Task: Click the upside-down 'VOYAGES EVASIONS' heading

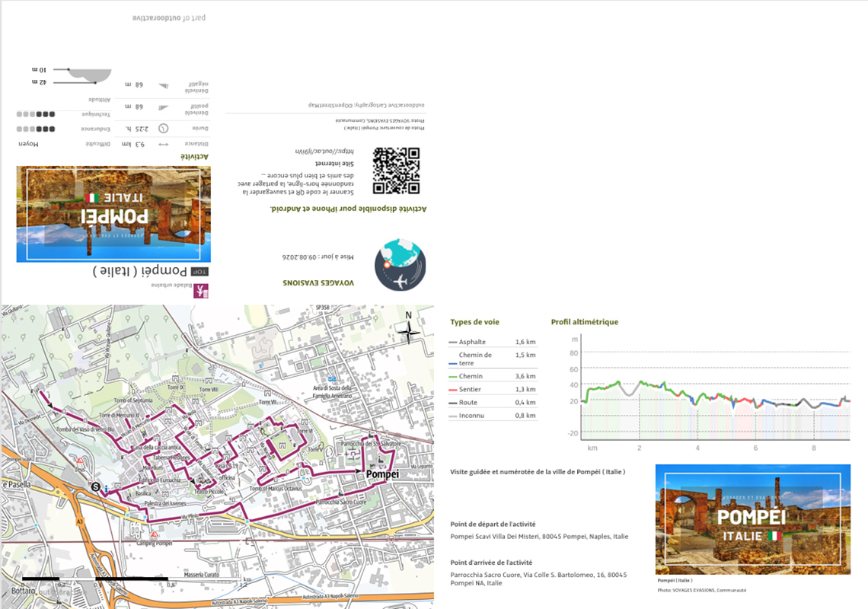Action: [318, 283]
